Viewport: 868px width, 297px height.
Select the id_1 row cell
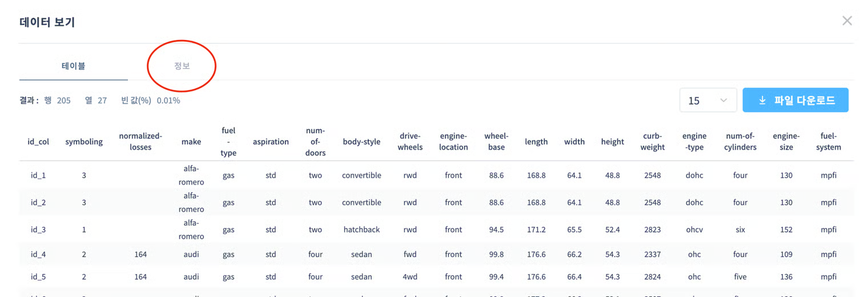[x=38, y=175]
